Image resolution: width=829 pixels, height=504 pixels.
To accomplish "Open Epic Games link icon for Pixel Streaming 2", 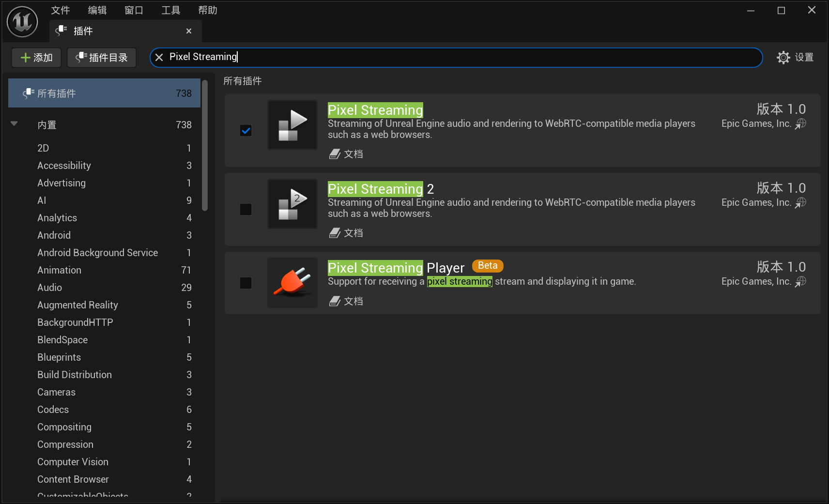I will click(x=800, y=203).
